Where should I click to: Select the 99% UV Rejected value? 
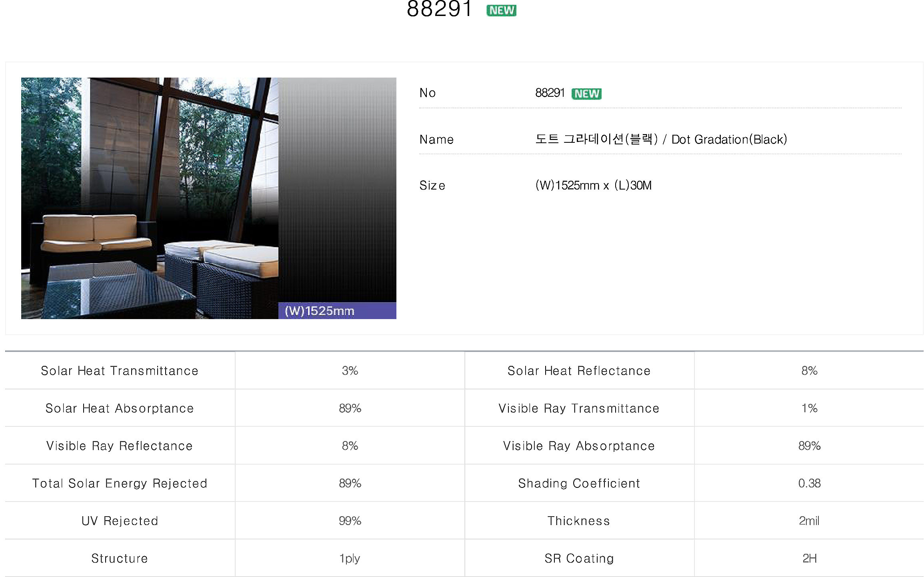(350, 521)
